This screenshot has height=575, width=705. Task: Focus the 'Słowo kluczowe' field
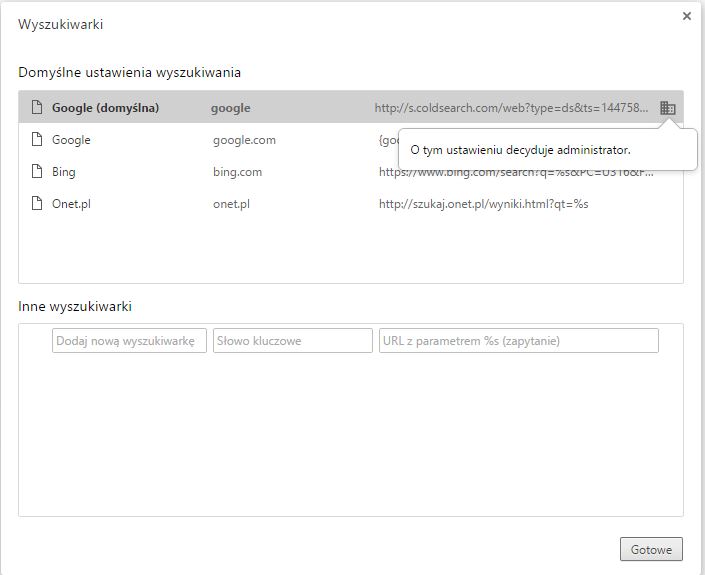[x=293, y=340]
